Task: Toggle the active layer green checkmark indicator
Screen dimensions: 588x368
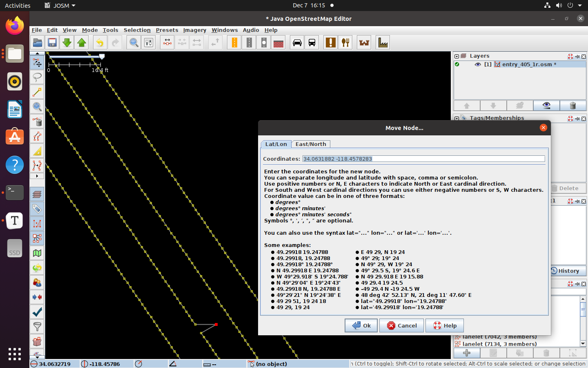Action: coord(457,64)
